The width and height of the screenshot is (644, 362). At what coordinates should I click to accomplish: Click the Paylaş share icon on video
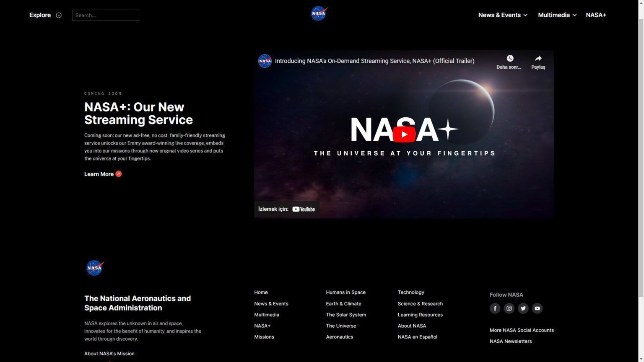tap(538, 59)
